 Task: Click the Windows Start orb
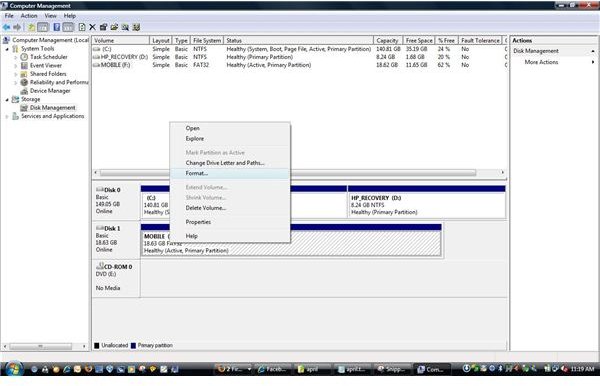14,369
